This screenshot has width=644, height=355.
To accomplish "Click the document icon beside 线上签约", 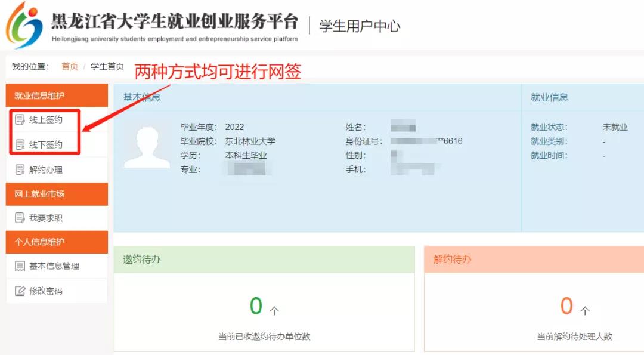I will click(x=20, y=120).
